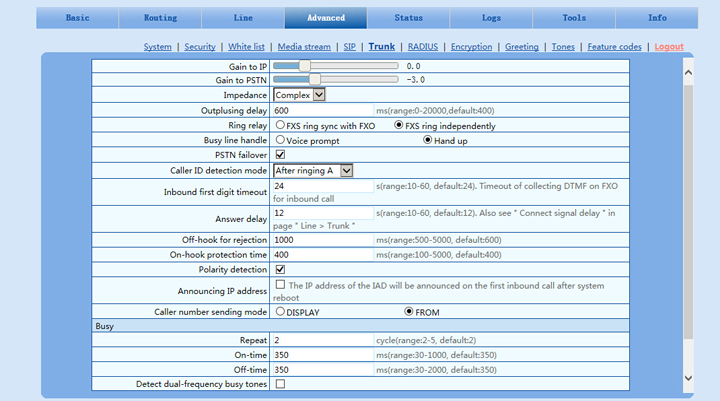Screen dimensions: 720x401
Task: Open the RADIUS settings link
Action: pos(423,47)
